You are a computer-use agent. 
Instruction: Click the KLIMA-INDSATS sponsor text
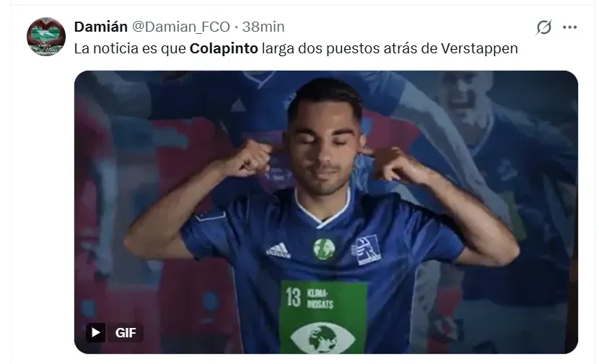[320, 298]
